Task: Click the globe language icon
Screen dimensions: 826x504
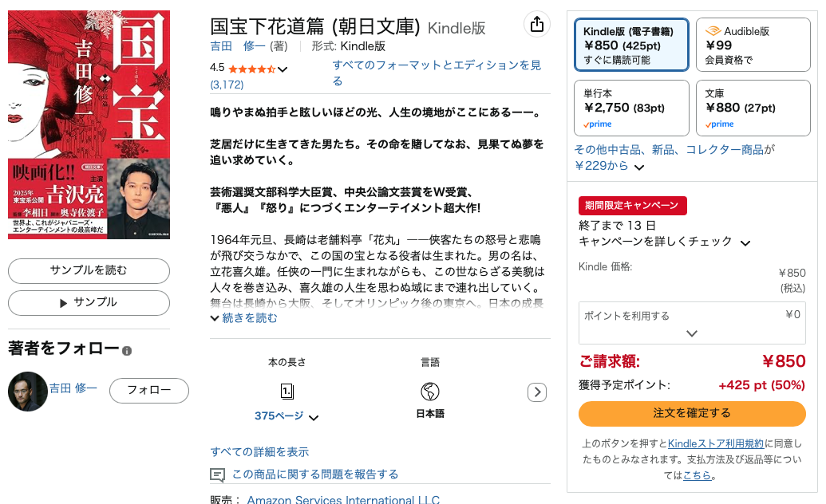Action: click(x=430, y=392)
